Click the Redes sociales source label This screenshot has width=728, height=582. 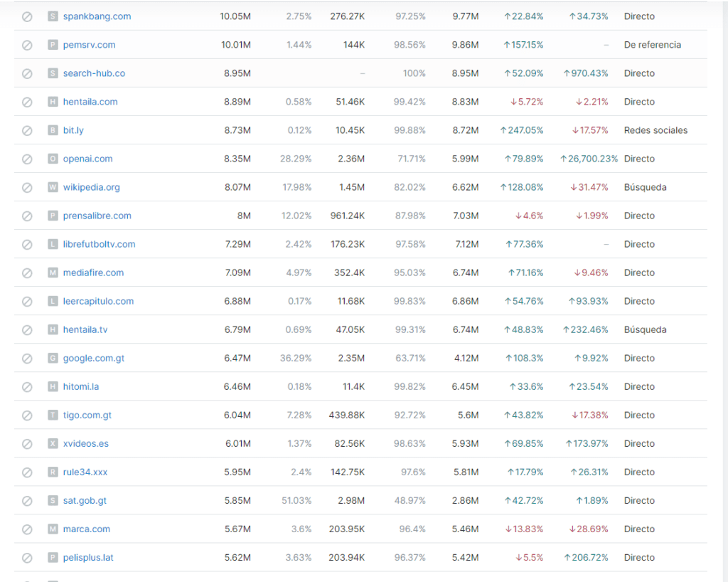coord(655,130)
